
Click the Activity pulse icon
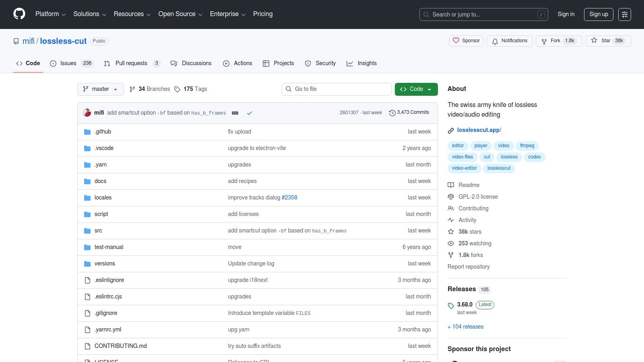click(x=451, y=220)
